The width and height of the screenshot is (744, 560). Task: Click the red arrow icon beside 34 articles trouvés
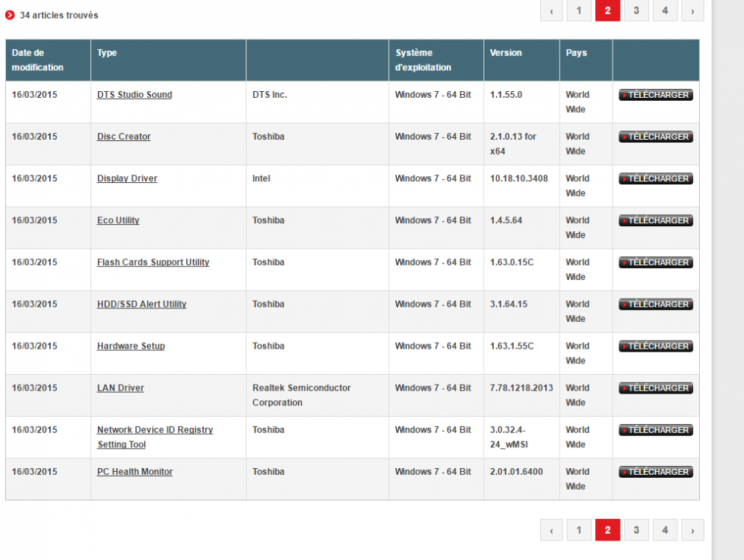(x=10, y=15)
